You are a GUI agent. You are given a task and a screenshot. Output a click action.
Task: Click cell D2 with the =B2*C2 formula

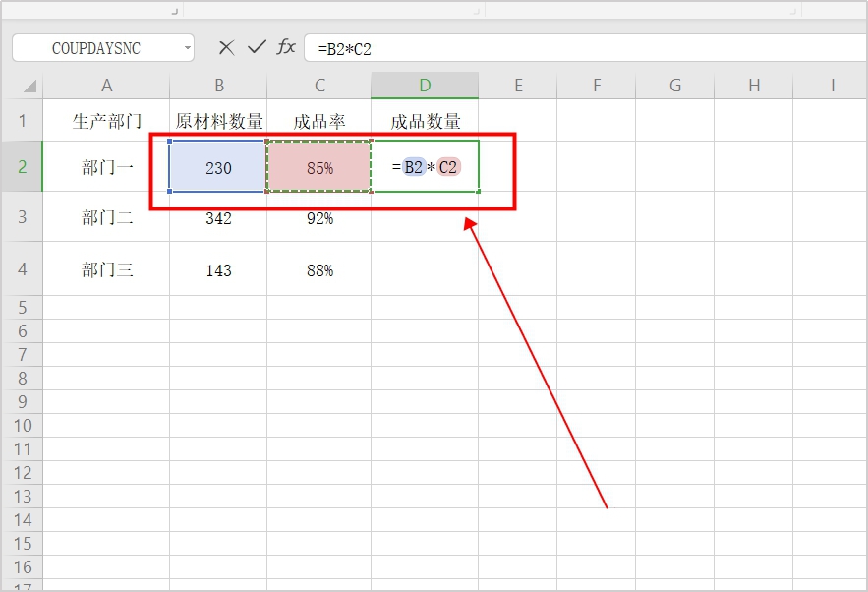(x=425, y=167)
